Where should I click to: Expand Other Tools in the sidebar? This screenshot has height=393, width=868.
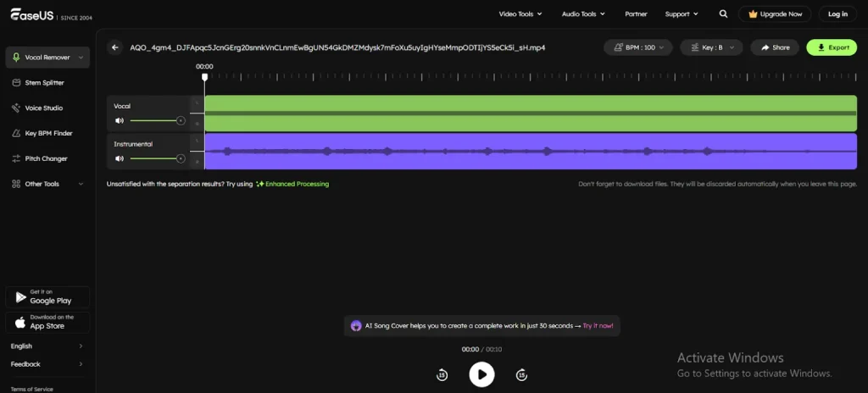pyautogui.click(x=47, y=184)
